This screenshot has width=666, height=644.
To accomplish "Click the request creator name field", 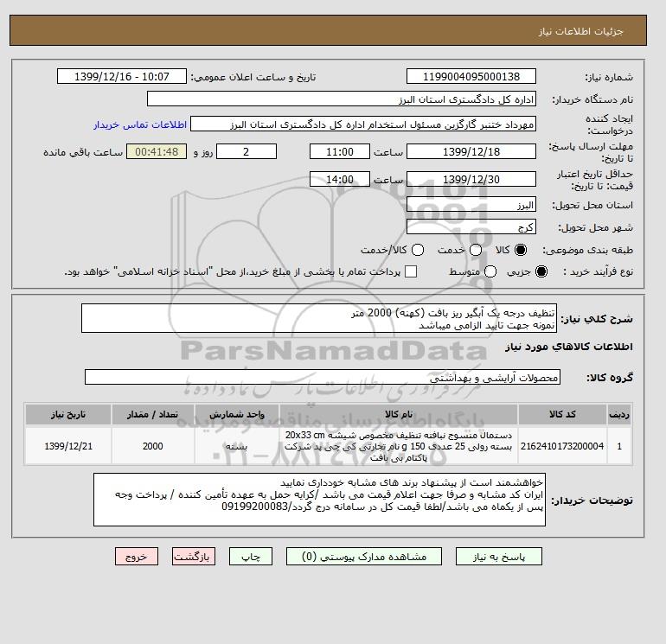I will tap(363, 124).
